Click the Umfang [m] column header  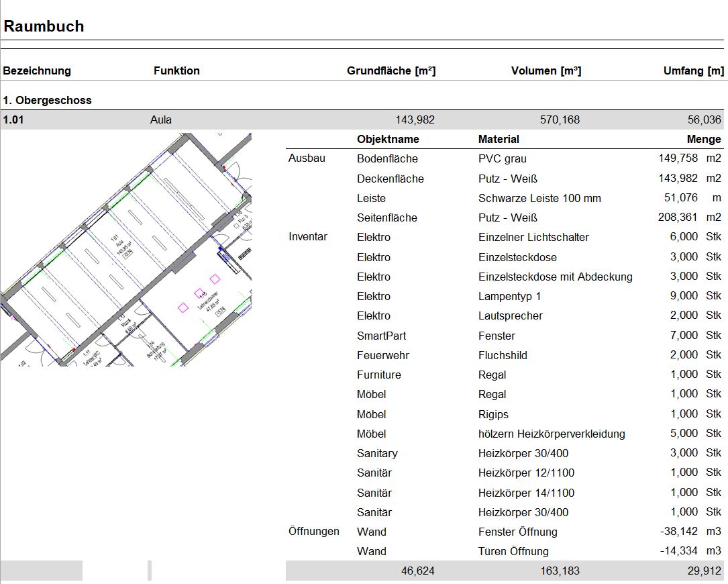pyautogui.click(x=693, y=70)
